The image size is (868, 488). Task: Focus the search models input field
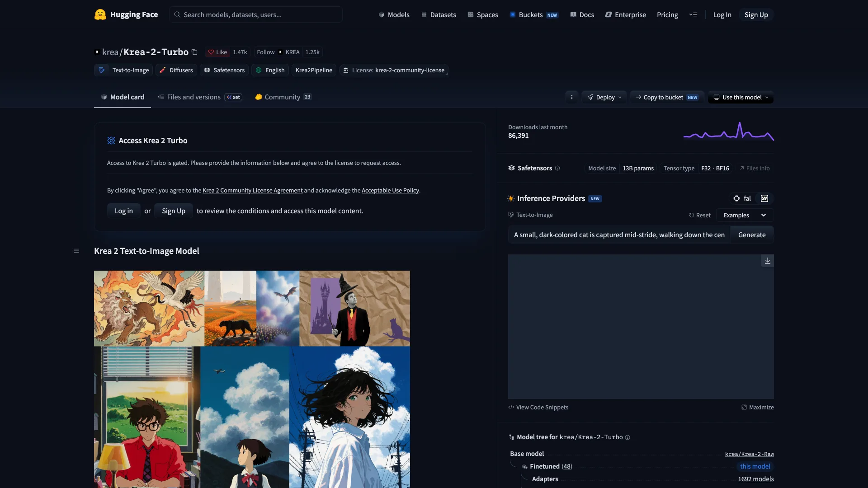tap(256, 14)
